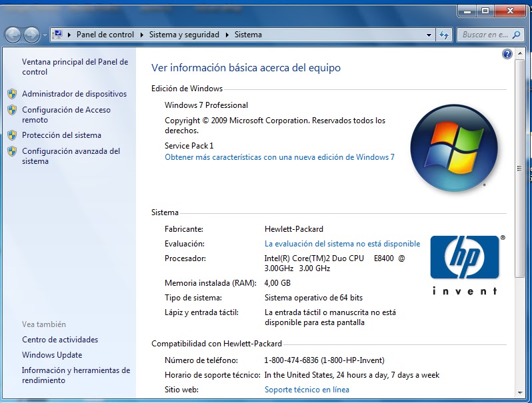Maximize the Sistema window
The height and width of the screenshot is (403, 532).
[485, 11]
